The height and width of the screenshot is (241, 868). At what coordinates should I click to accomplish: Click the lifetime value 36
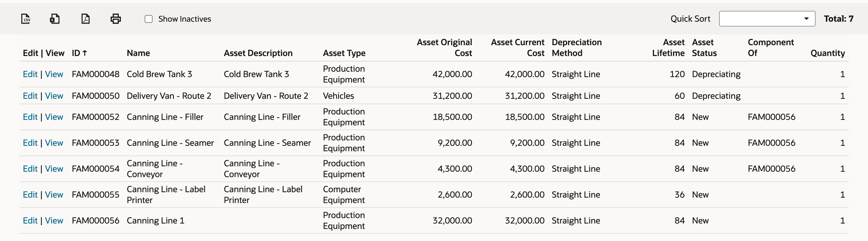pos(679,195)
